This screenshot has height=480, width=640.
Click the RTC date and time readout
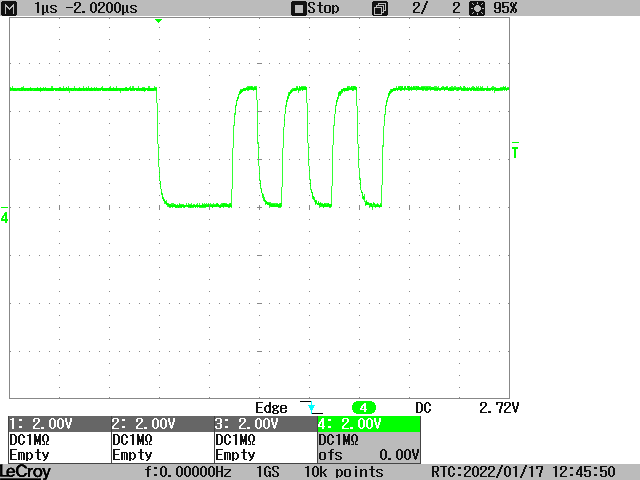[523, 472]
